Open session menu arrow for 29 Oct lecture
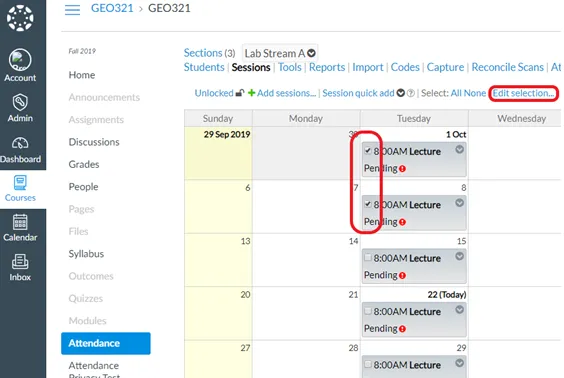The image size is (564, 378). [x=459, y=363]
